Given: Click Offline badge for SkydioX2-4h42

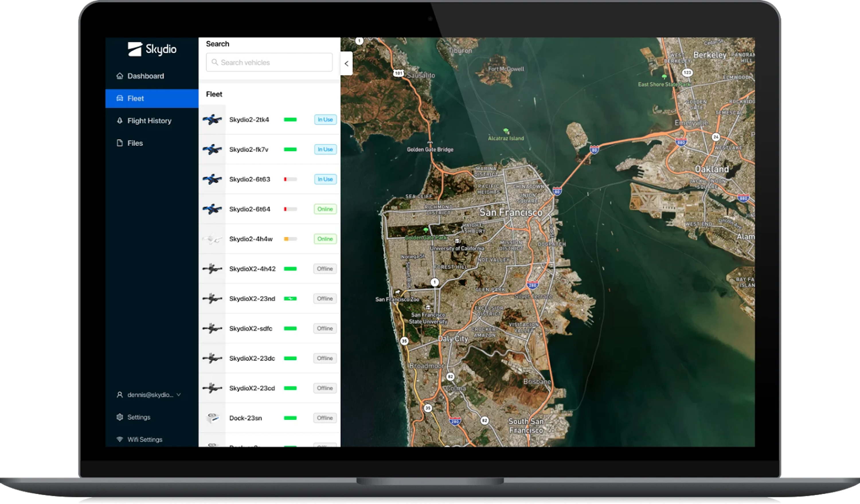Looking at the screenshot, I should point(325,269).
